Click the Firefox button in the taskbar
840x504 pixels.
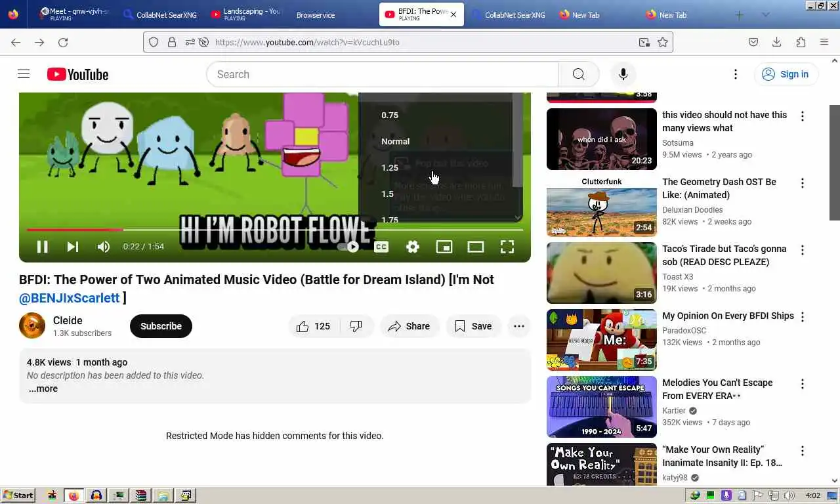[73, 495]
